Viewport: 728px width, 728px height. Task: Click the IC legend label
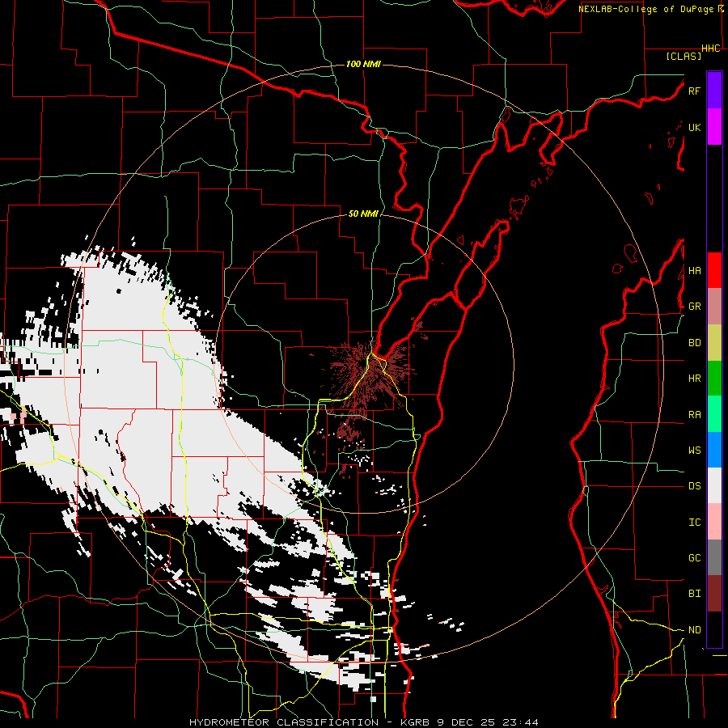[694, 523]
